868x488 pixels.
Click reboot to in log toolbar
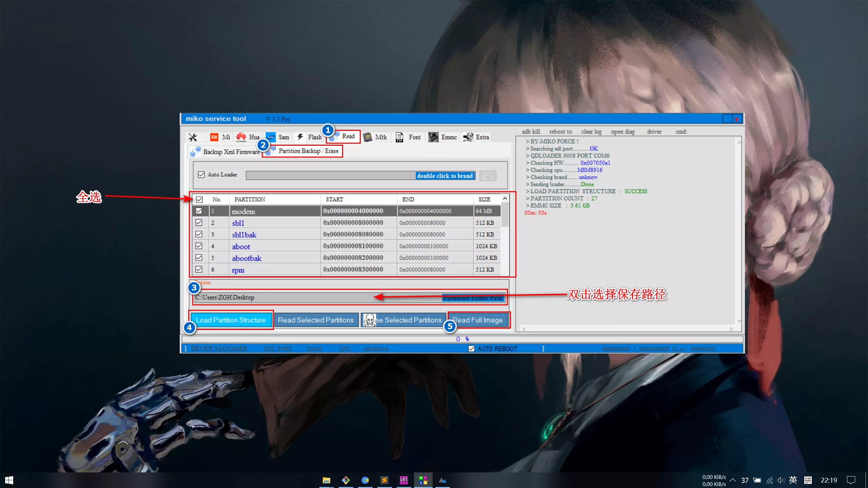[x=560, y=132]
